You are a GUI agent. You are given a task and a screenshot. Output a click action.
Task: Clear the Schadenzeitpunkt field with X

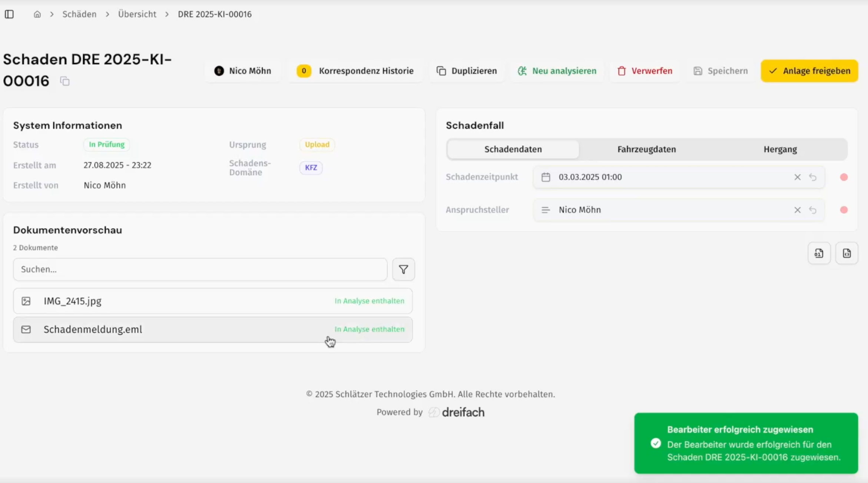click(x=797, y=177)
